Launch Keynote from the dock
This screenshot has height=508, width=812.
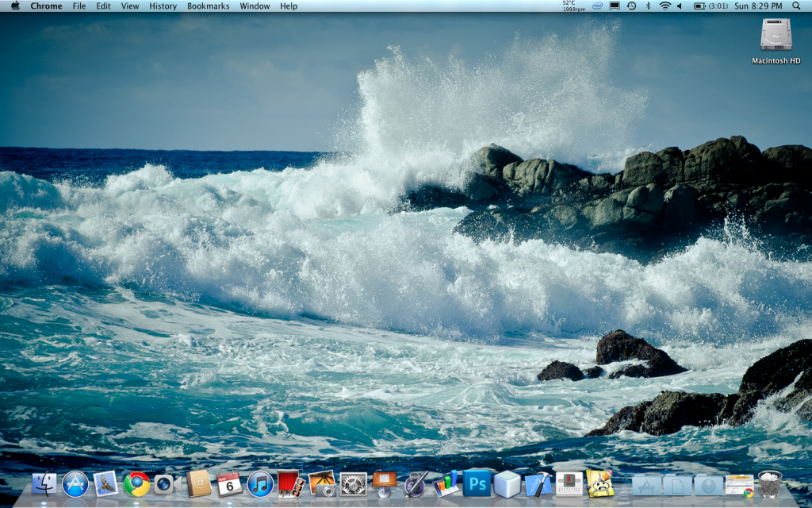pos(384,483)
